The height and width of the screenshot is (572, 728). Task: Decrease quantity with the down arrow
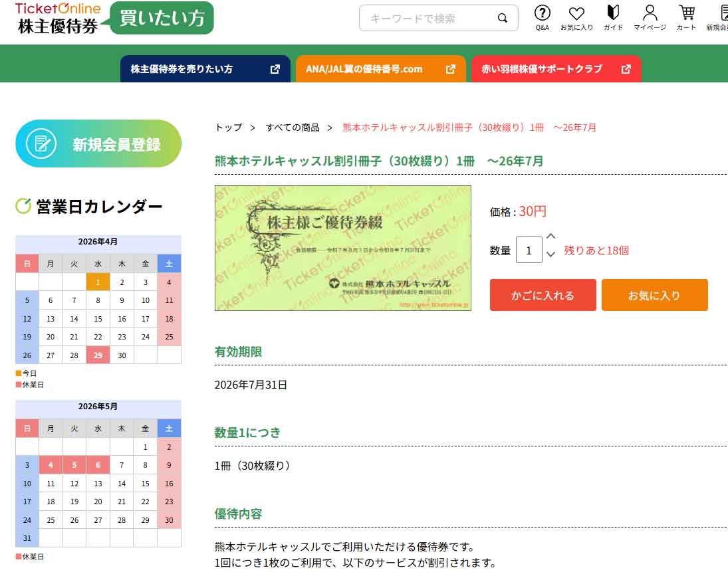coord(550,254)
